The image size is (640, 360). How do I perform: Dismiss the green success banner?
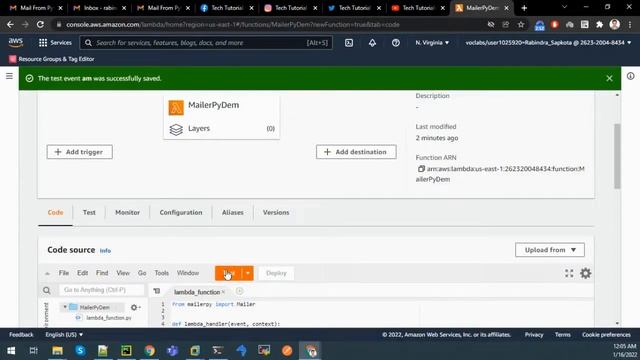[x=609, y=78]
